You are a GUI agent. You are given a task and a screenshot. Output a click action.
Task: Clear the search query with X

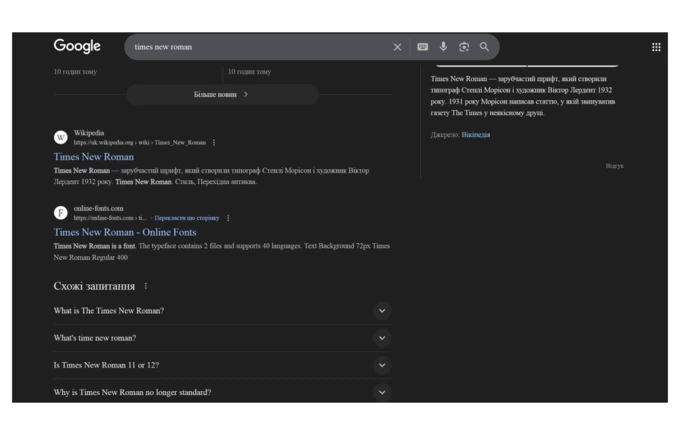click(x=397, y=47)
